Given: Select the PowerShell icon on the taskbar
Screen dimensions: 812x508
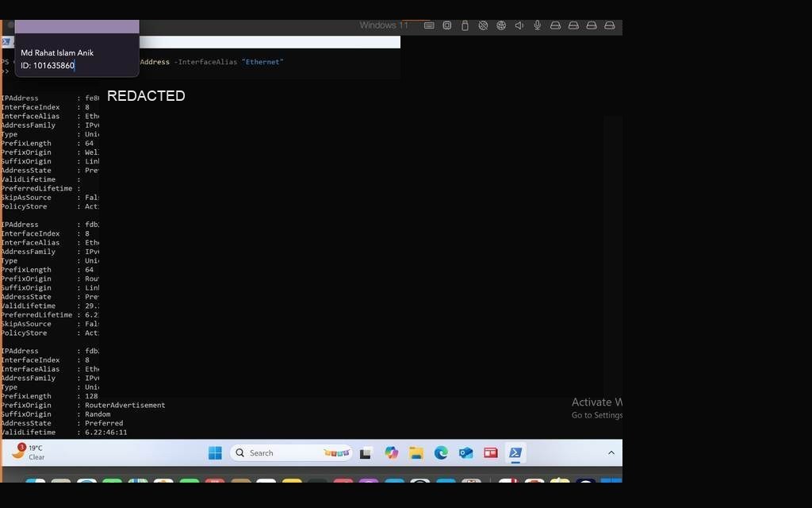Looking at the screenshot, I should [x=515, y=453].
